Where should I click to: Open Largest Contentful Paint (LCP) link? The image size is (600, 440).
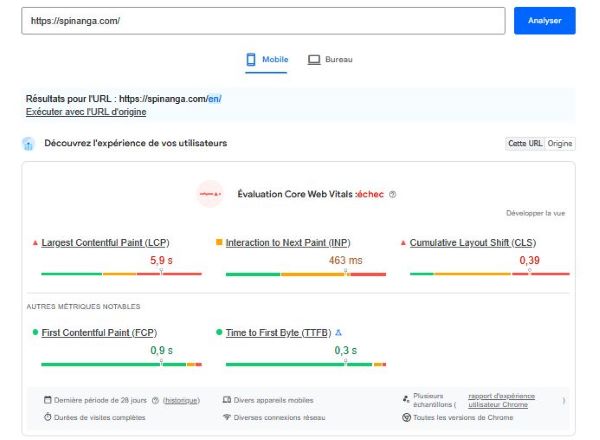[x=105, y=243]
